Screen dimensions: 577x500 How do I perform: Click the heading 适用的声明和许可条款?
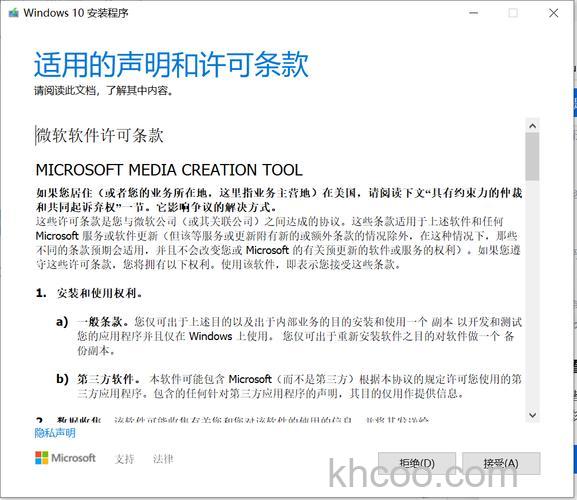(x=171, y=65)
